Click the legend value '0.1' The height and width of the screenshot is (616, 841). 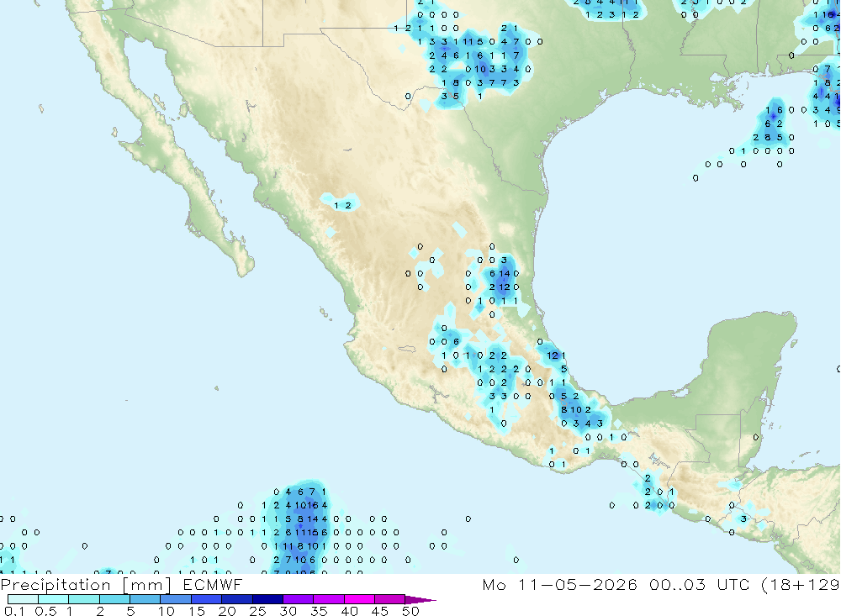14,611
